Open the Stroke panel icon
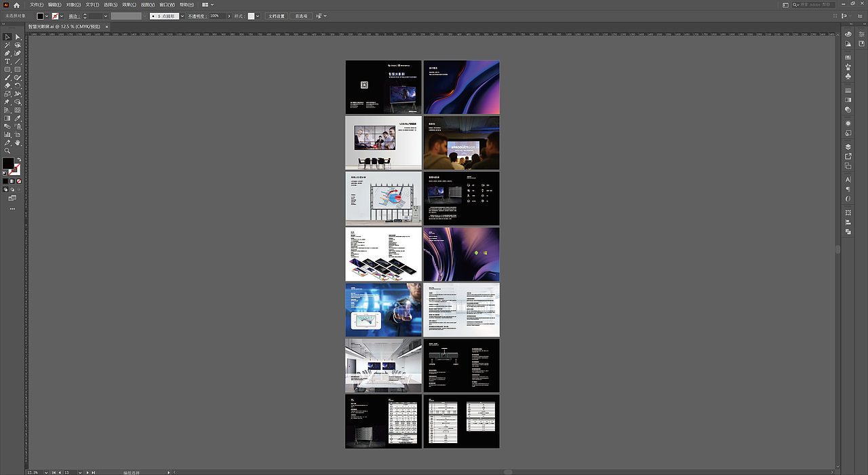 point(848,90)
